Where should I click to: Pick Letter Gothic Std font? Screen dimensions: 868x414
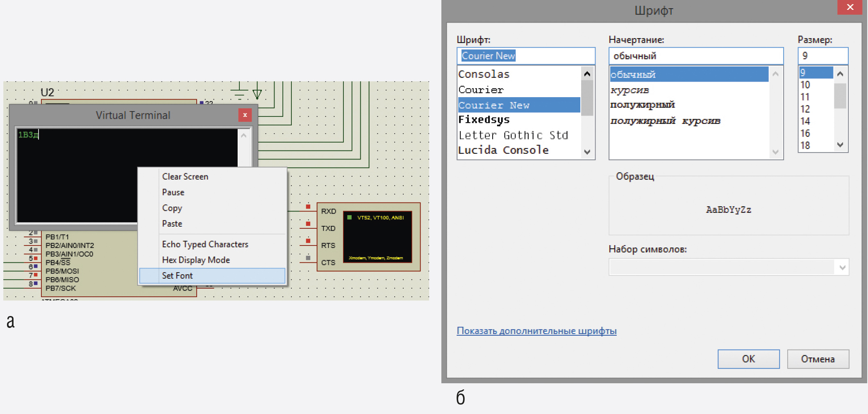519,135
